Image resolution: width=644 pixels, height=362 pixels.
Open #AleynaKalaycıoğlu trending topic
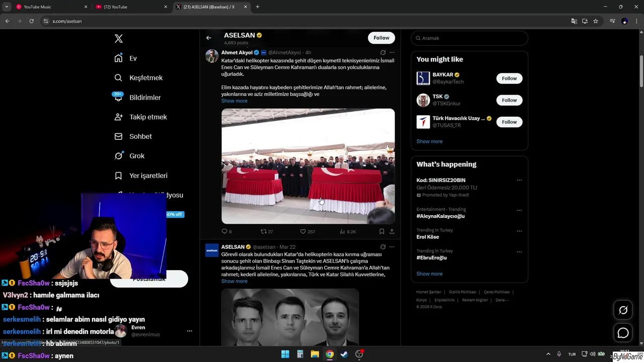click(x=440, y=216)
